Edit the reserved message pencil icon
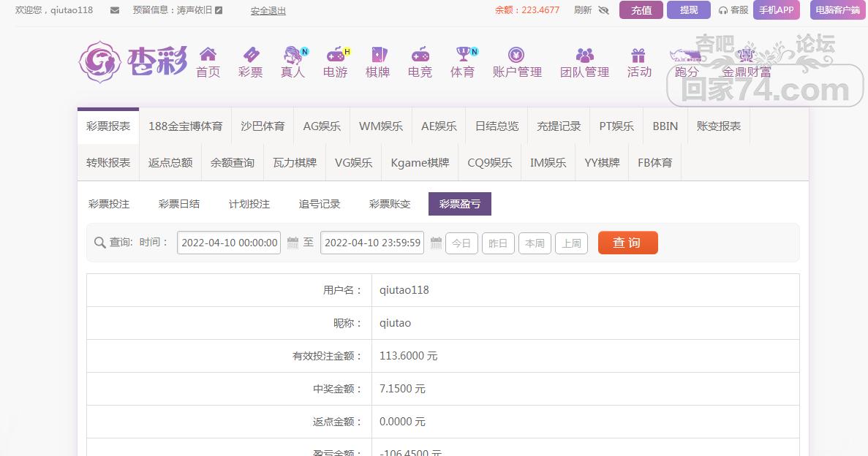 tap(219, 10)
